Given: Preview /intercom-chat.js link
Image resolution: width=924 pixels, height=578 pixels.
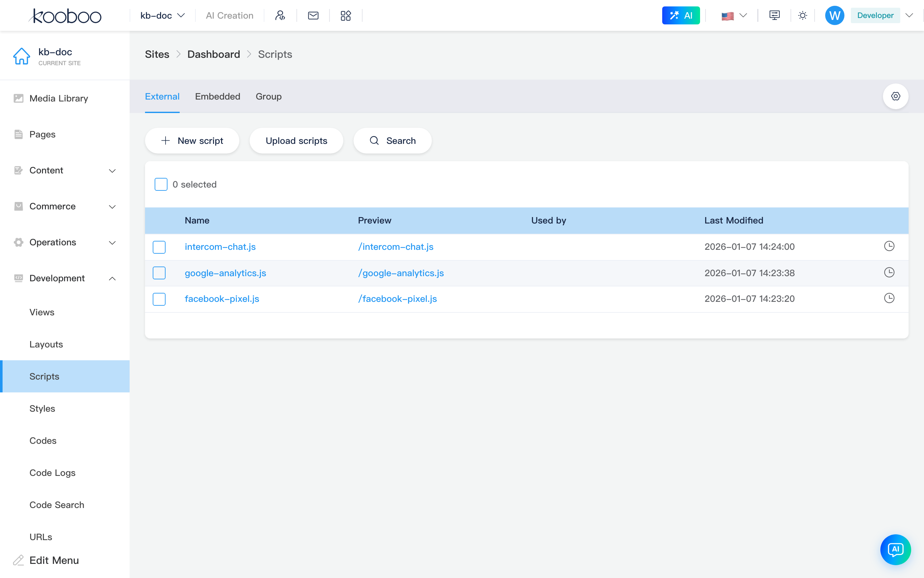Looking at the screenshot, I should point(396,247).
